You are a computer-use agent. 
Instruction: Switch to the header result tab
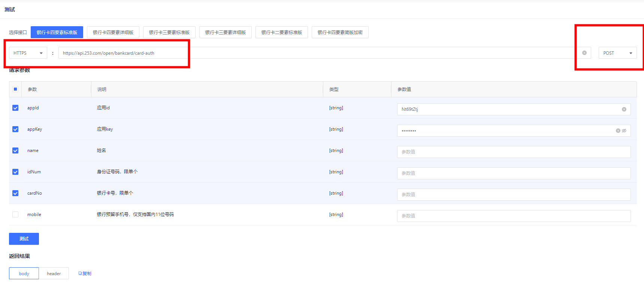pos(54,274)
